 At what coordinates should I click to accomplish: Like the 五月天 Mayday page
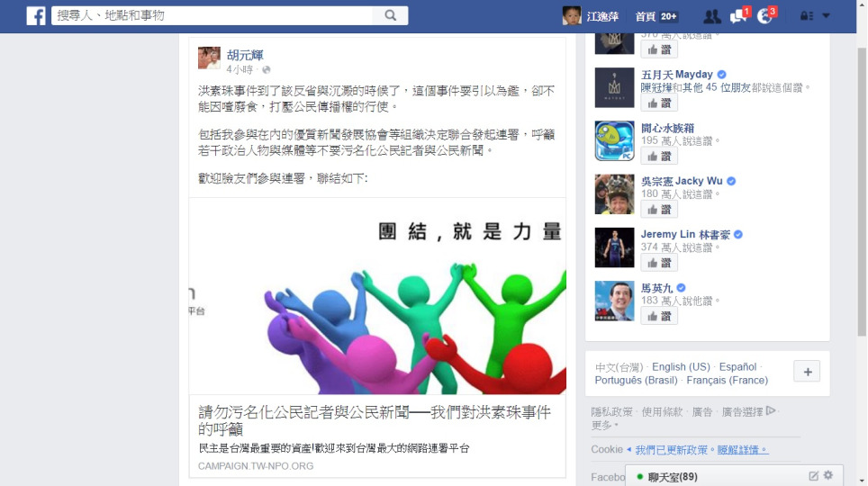tap(659, 103)
